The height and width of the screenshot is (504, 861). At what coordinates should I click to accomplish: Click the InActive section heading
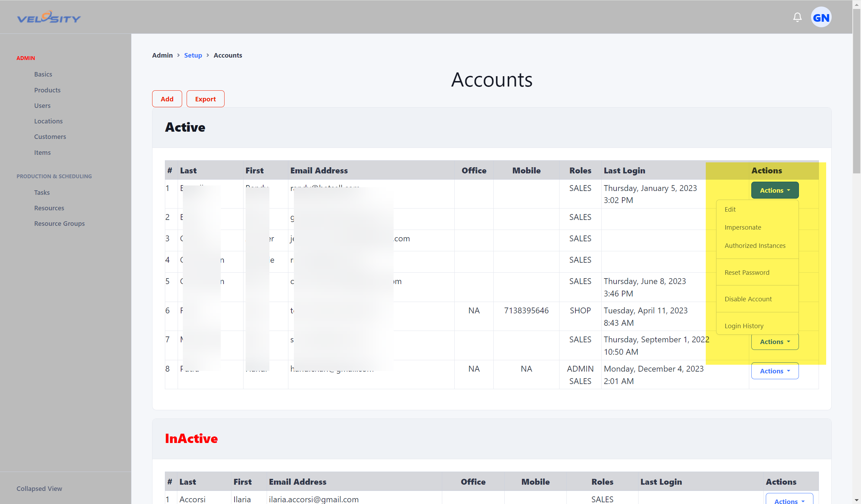[191, 439]
